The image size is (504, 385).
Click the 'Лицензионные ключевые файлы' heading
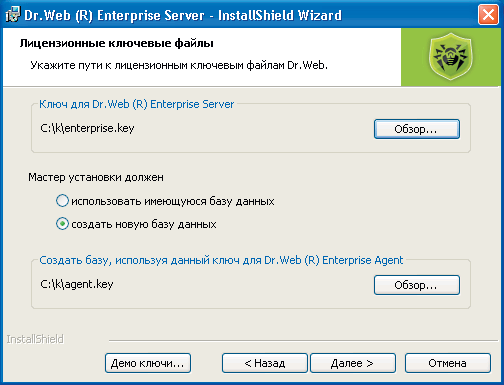[x=117, y=43]
